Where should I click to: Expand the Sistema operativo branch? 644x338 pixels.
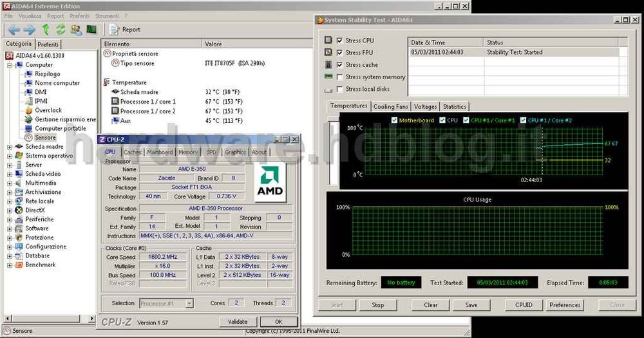coord(10,156)
